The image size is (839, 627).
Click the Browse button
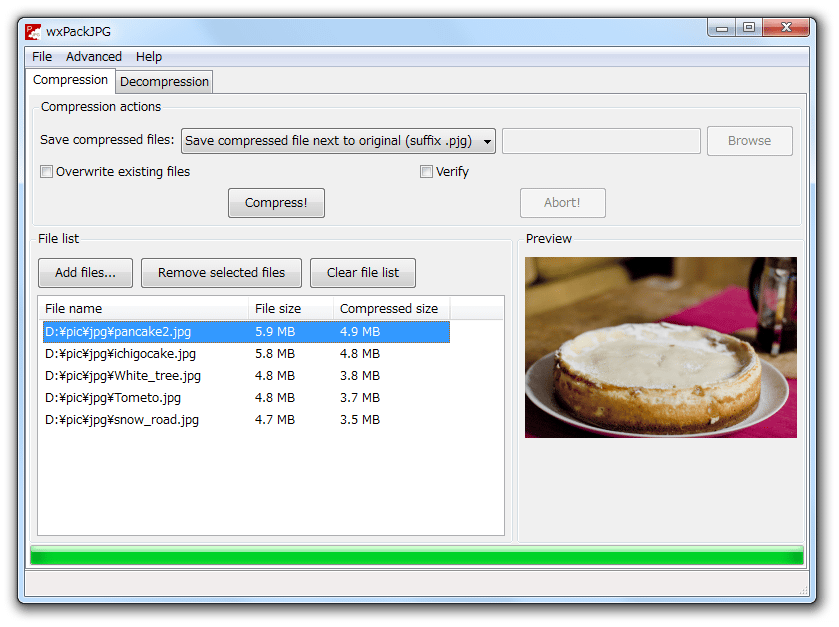pos(750,141)
